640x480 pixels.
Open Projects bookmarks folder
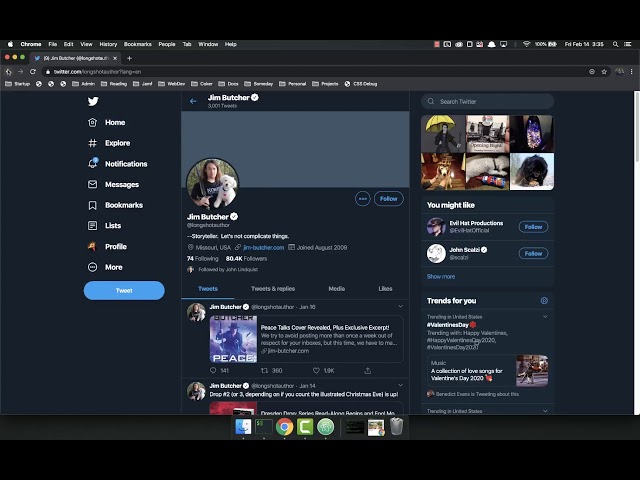325,84
